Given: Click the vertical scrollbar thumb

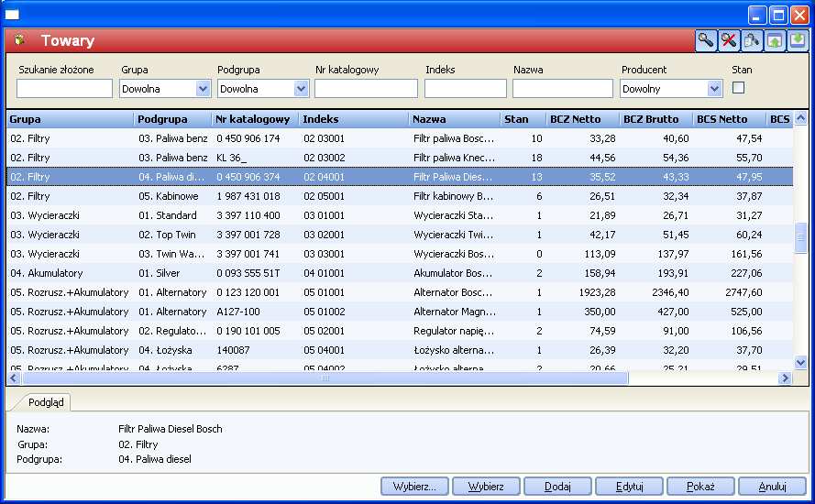Looking at the screenshot, I should (x=800, y=238).
